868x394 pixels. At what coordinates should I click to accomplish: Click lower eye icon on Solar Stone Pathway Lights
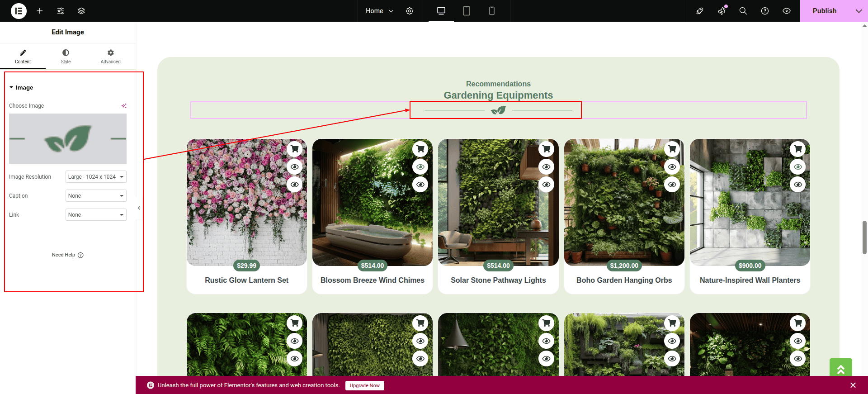[547, 185]
